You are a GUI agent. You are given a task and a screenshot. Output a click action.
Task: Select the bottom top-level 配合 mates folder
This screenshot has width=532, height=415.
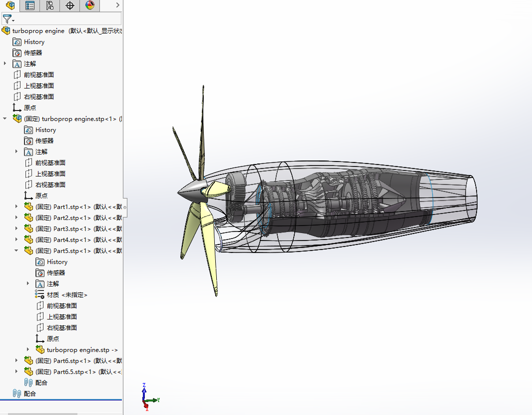[x=24, y=393]
